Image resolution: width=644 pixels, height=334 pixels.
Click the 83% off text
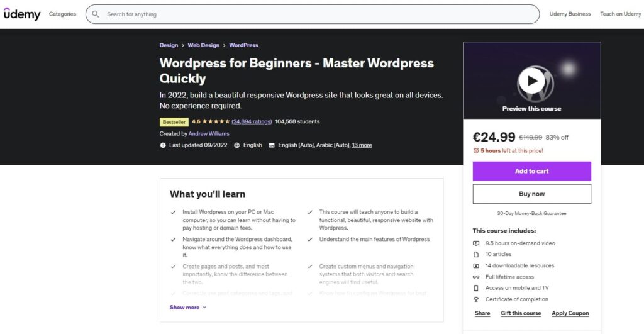click(x=557, y=138)
